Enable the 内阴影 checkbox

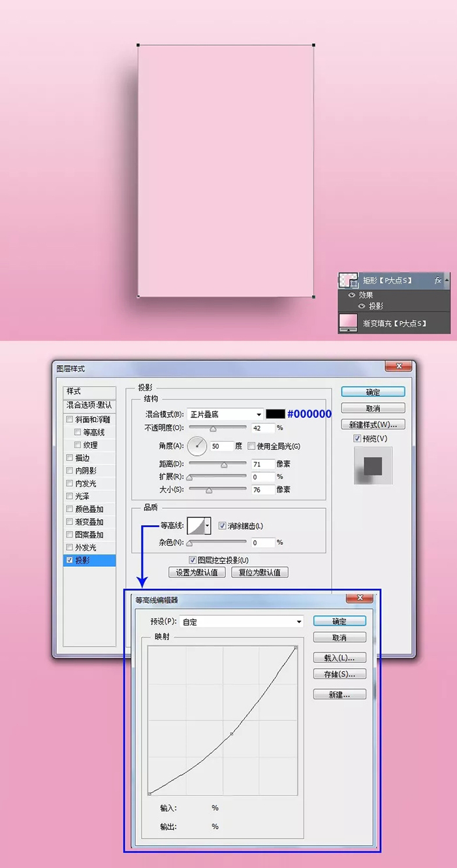[x=69, y=470]
